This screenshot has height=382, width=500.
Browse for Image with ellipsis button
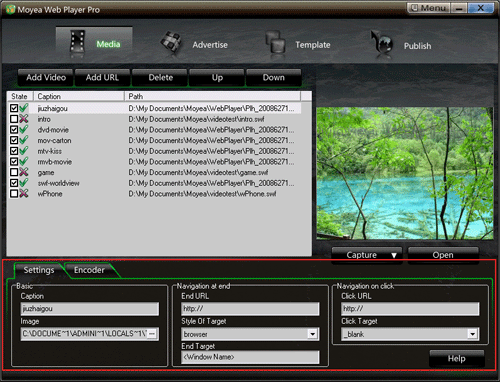coord(152,334)
